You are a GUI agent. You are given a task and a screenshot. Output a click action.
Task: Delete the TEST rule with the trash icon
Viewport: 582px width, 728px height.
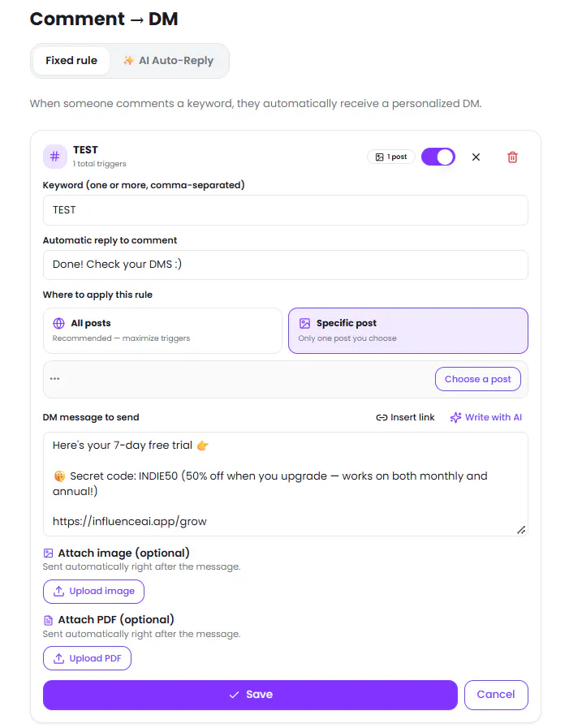tap(512, 157)
